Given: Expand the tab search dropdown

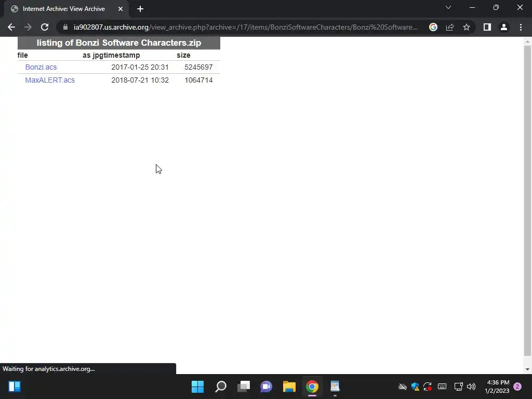Looking at the screenshot, I should pyautogui.click(x=448, y=7).
